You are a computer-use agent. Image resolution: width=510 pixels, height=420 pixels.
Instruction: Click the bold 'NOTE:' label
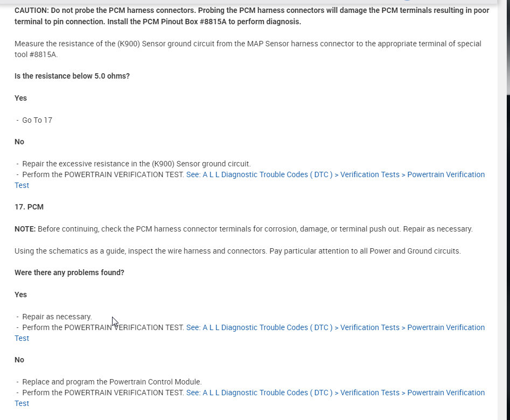pos(25,229)
